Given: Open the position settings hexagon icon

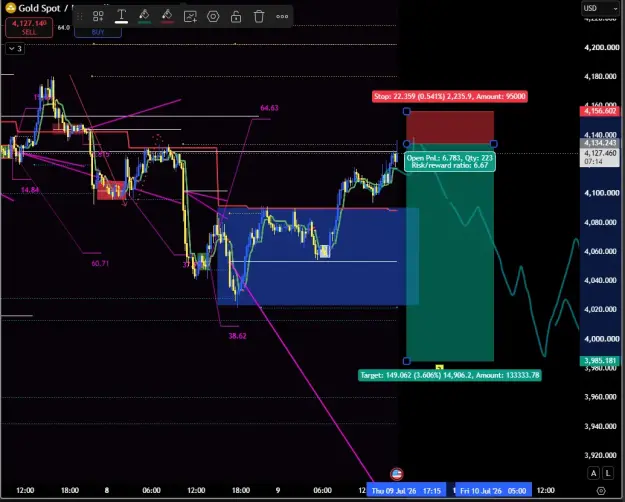Looking at the screenshot, I should pyautogui.click(x=213, y=17).
